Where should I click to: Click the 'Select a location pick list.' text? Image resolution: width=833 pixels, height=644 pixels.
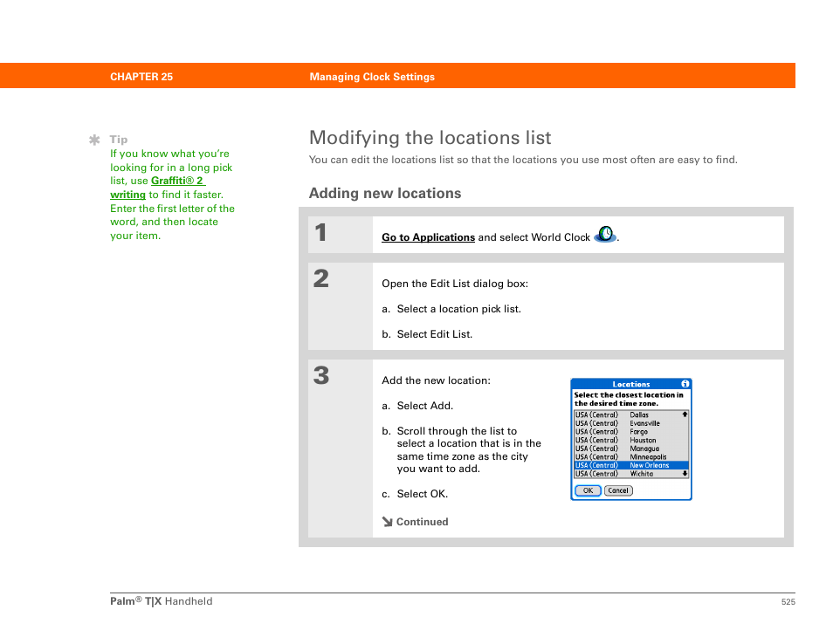pos(459,309)
